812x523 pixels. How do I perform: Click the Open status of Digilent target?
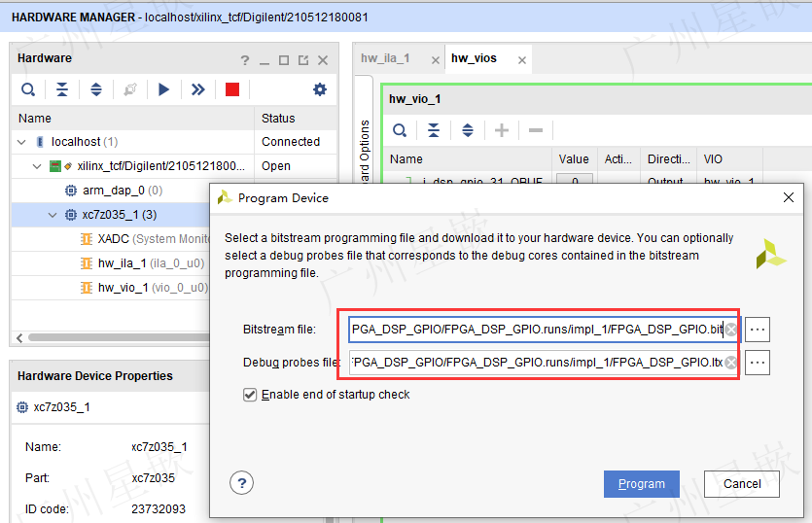(x=276, y=166)
